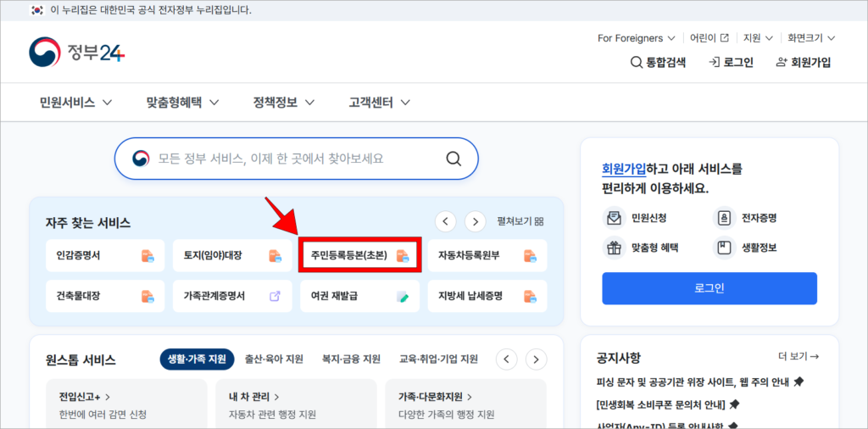Switch to 출산·육아 지원 tab

(274, 359)
